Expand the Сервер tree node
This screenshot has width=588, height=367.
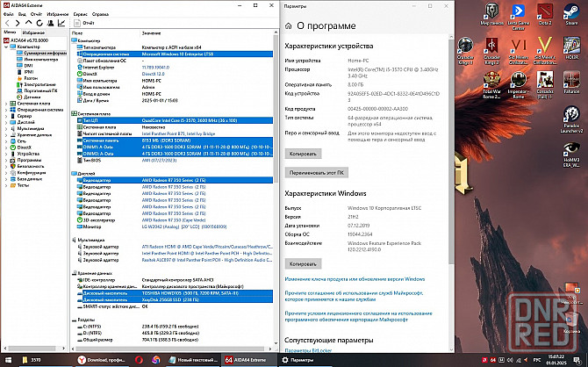click(6, 116)
